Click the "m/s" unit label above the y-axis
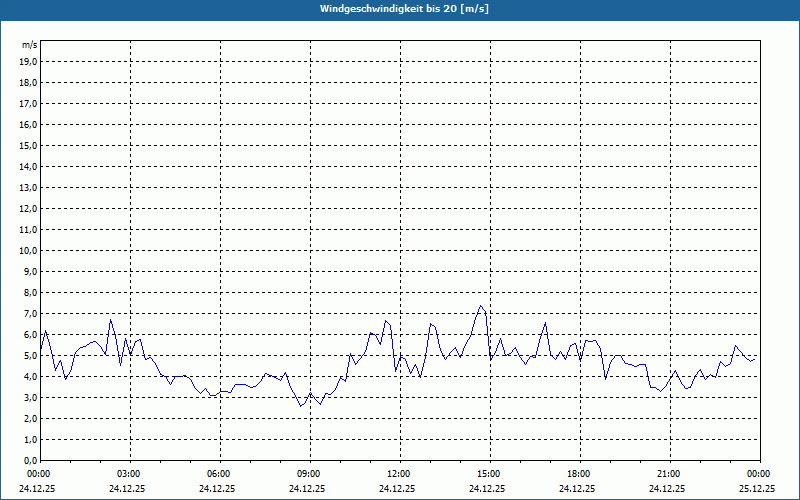This screenshot has width=800, height=500. (29, 45)
